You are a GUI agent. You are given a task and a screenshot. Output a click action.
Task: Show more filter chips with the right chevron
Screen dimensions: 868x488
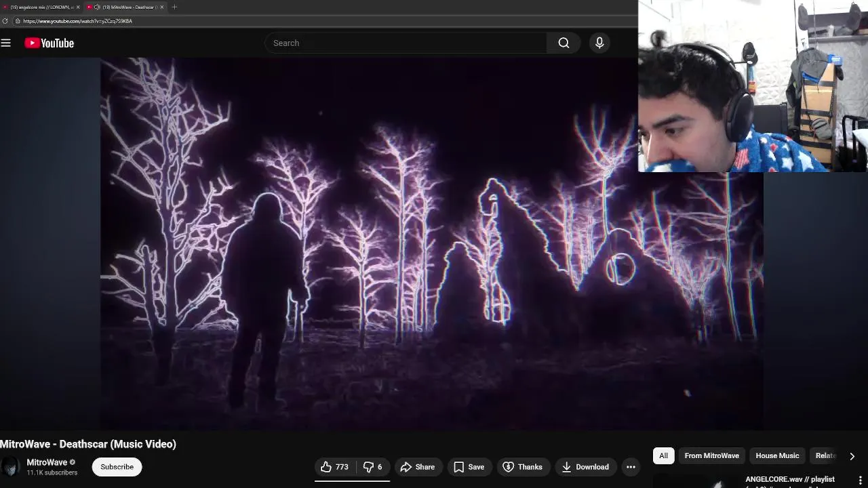click(x=852, y=456)
